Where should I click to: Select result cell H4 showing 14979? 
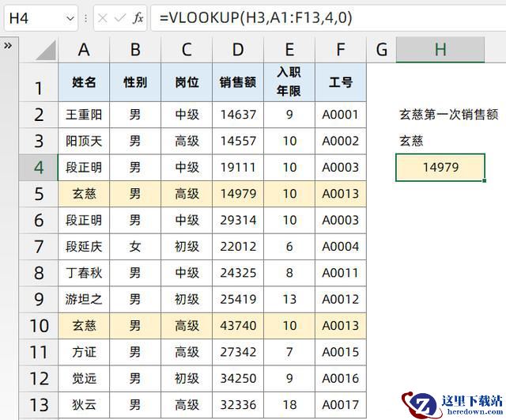coord(440,168)
